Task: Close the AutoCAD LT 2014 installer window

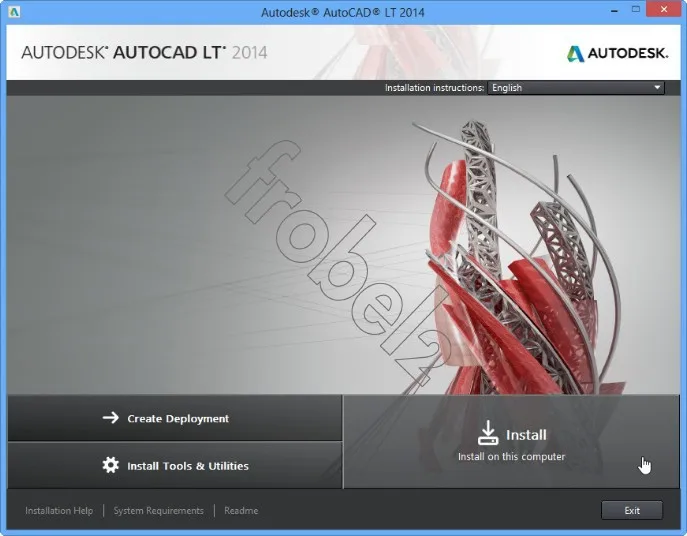Action: 664,9
